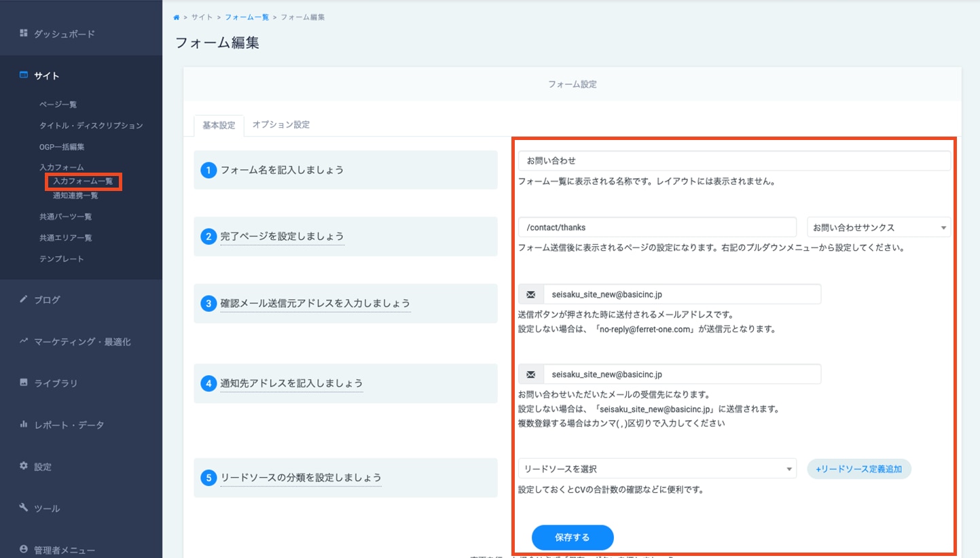Click the /contact/thanks completion page field
The height and width of the screenshot is (558, 980).
(x=657, y=227)
